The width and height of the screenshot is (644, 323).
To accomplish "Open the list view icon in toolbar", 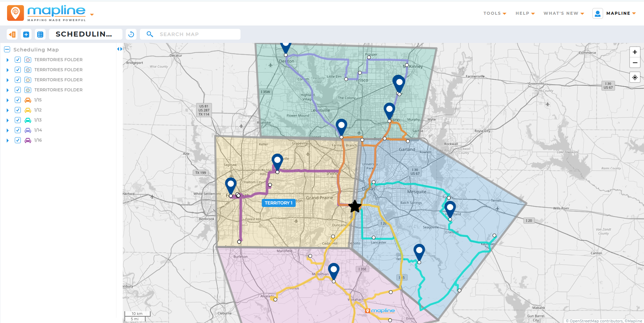I will (x=40, y=34).
